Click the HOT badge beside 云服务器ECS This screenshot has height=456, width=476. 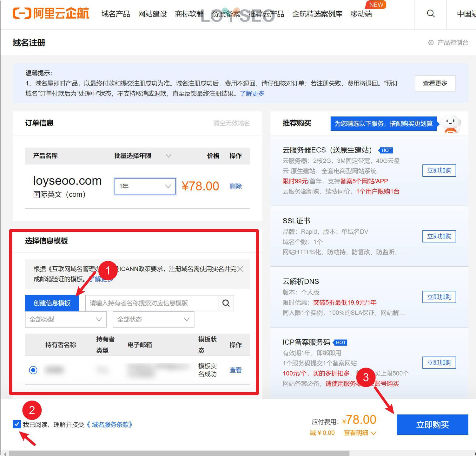click(x=386, y=150)
